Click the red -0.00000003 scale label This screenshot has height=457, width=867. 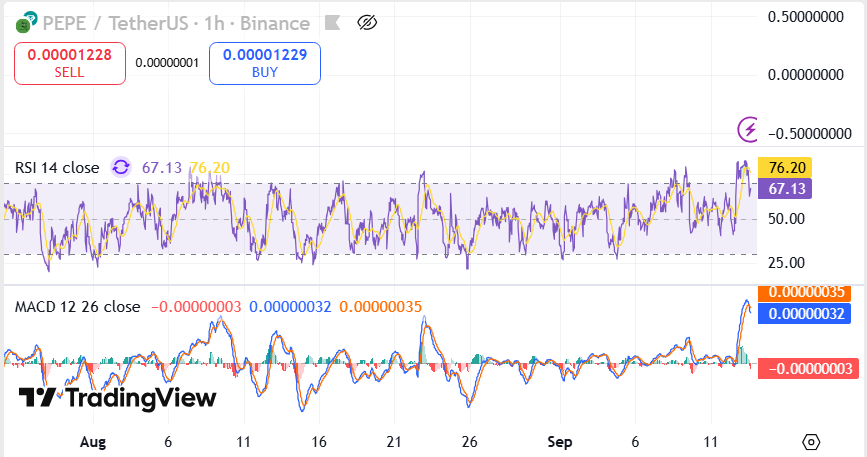point(808,369)
